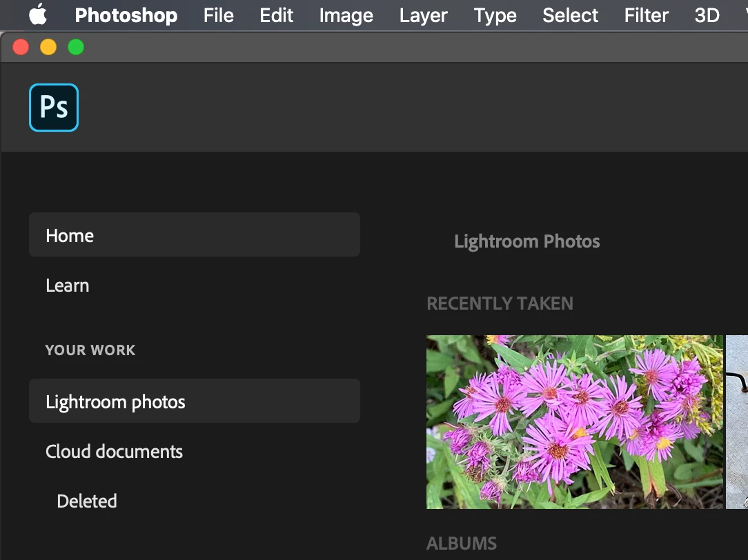Click the RECENTLY TAKEN label
This screenshot has height=560, width=748.
(500, 303)
